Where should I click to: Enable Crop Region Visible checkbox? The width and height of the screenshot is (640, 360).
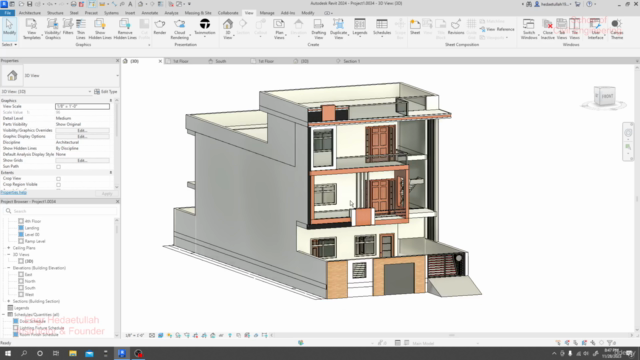click(58, 185)
